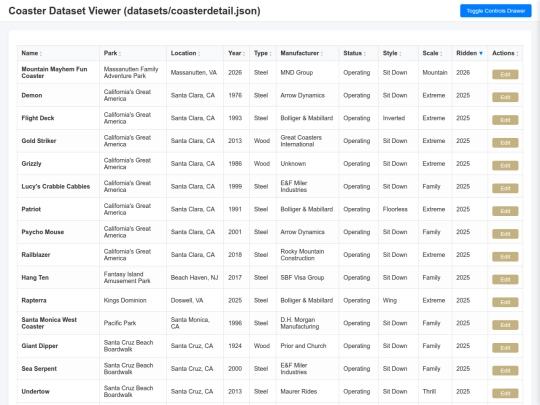Select the 'Grizzly' name cell
540x405 pixels.
(58, 163)
